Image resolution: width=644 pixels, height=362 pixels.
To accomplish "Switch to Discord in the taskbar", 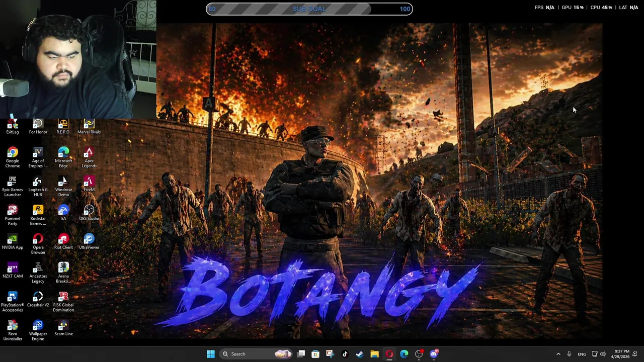I will [x=434, y=354].
